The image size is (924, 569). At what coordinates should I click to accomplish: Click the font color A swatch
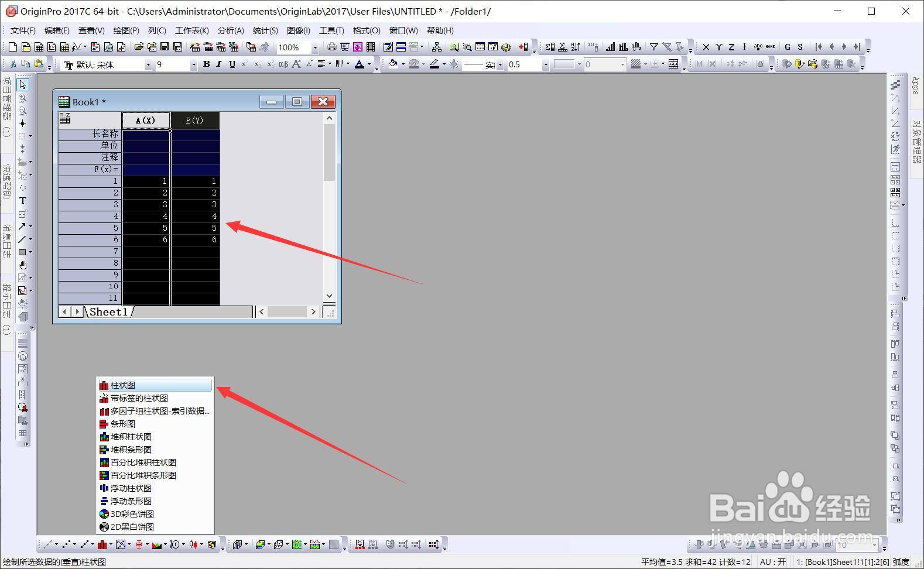point(360,64)
